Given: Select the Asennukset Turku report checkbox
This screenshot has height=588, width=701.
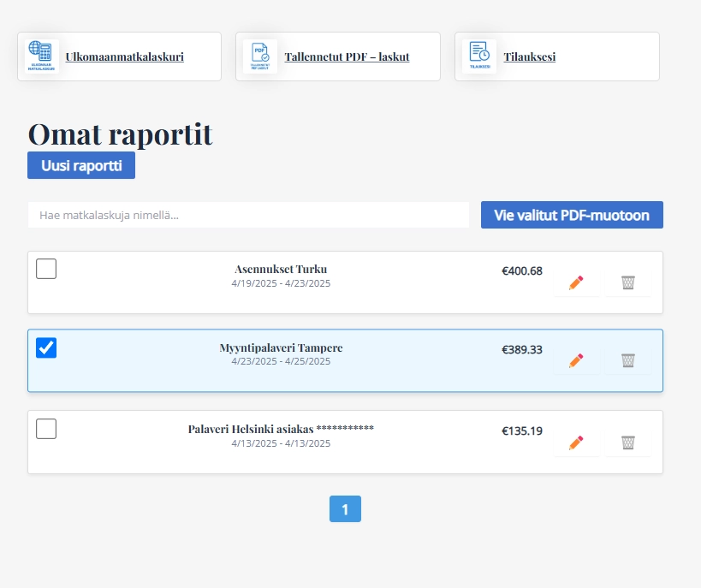Looking at the screenshot, I should [46, 269].
